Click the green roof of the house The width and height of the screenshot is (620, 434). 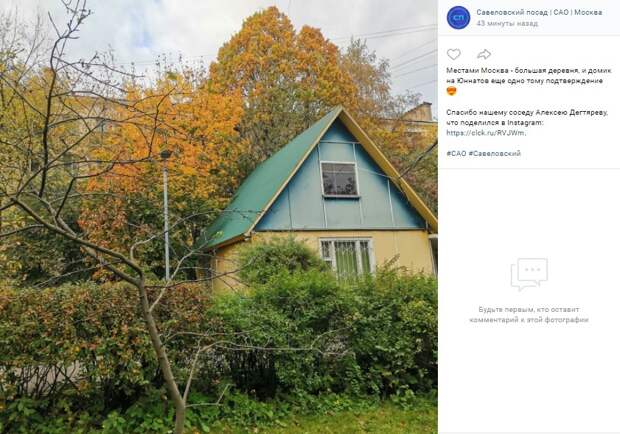click(269, 182)
